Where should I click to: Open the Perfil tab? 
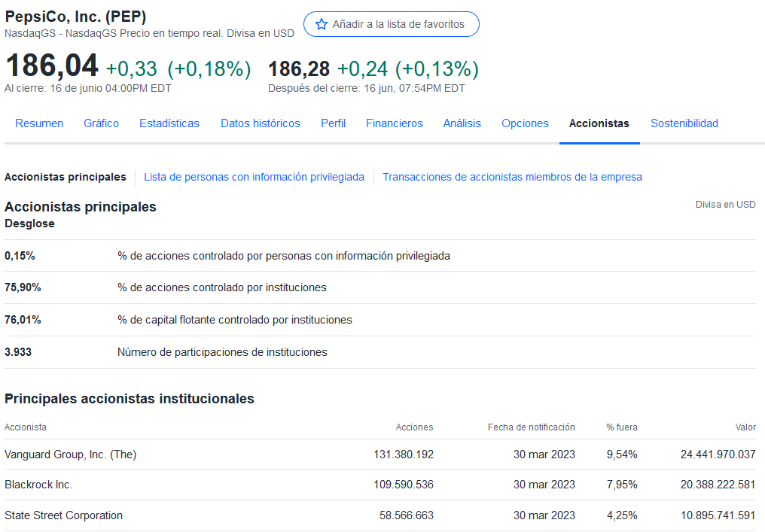coord(334,123)
